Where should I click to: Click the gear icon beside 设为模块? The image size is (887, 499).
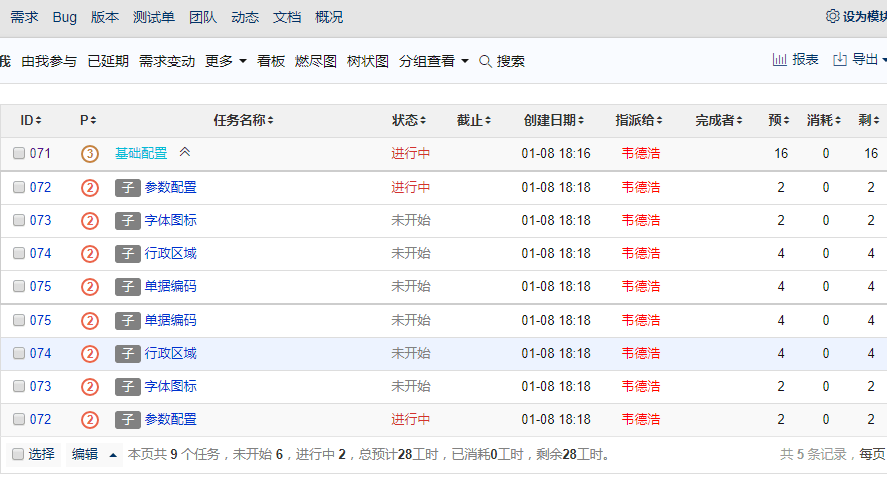(x=832, y=16)
